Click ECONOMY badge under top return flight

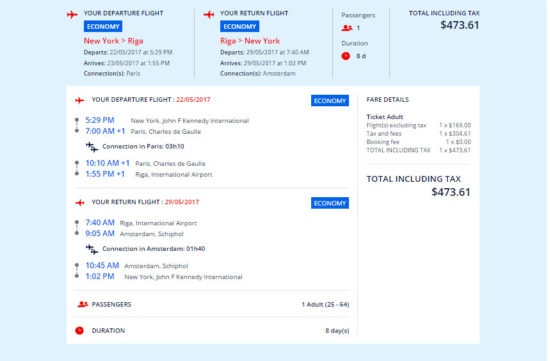(x=240, y=27)
